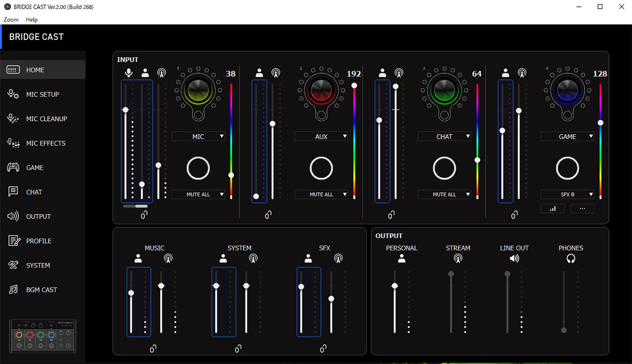632x364 pixels.
Task: Open the SFX B dropdown
Action: click(567, 194)
